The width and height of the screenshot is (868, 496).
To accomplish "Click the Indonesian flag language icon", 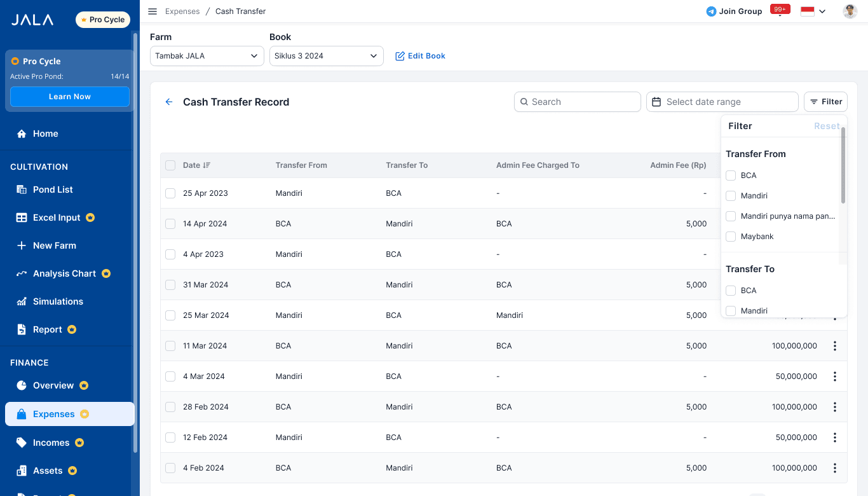I will [808, 11].
